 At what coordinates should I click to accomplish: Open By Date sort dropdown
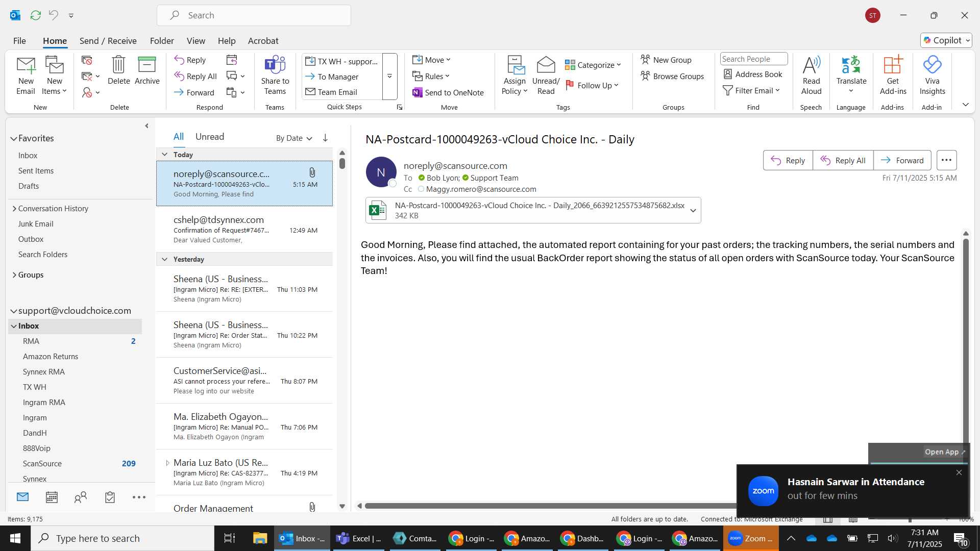tap(294, 138)
